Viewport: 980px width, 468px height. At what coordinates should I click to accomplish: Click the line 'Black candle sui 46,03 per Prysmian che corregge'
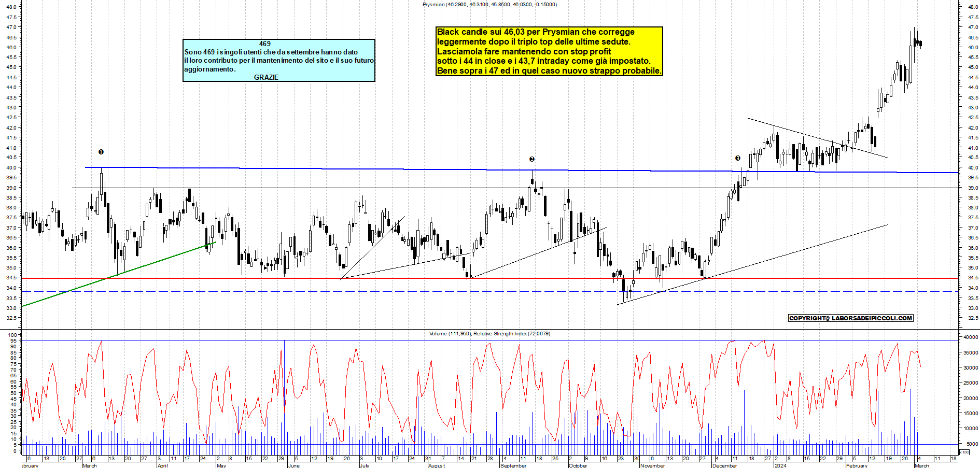point(536,32)
